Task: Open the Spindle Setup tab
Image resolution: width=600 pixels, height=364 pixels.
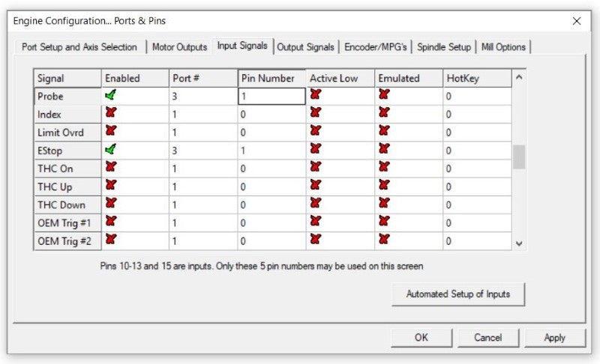Action: click(444, 47)
